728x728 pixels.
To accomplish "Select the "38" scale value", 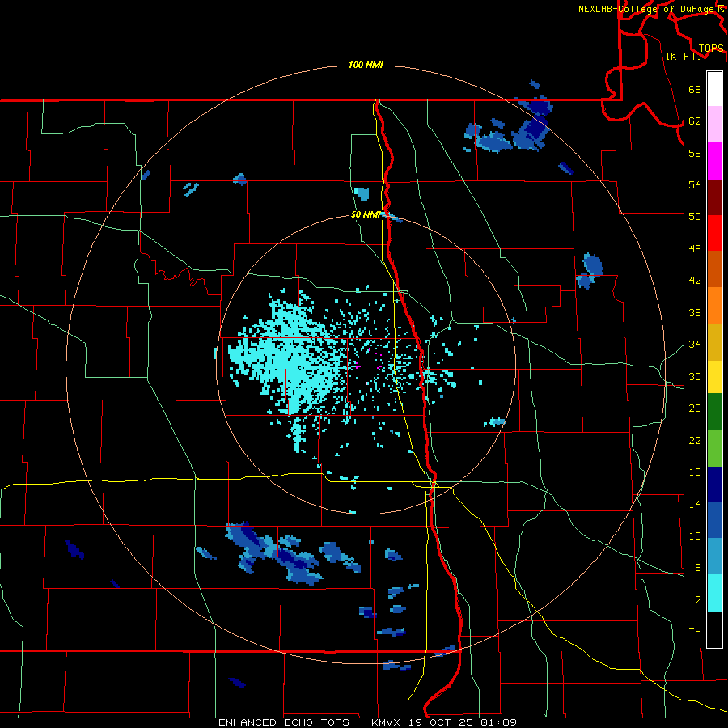I will pos(695,312).
